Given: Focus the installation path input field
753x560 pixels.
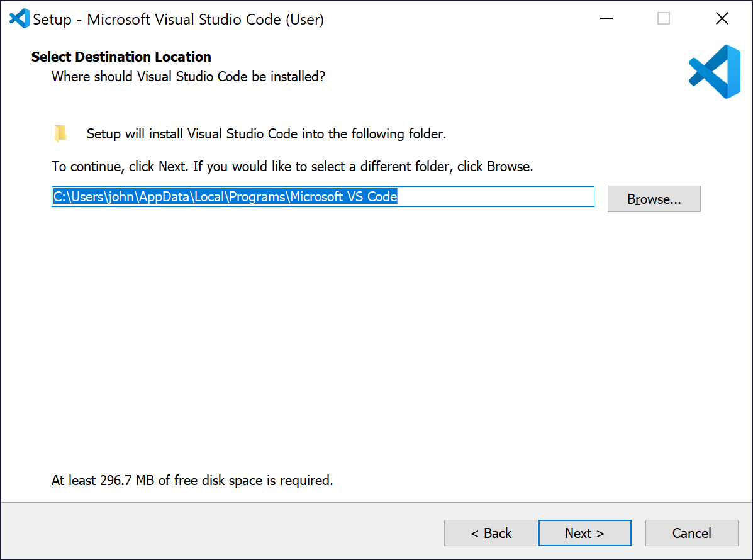Looking at the screenshot, I should 323,196.
